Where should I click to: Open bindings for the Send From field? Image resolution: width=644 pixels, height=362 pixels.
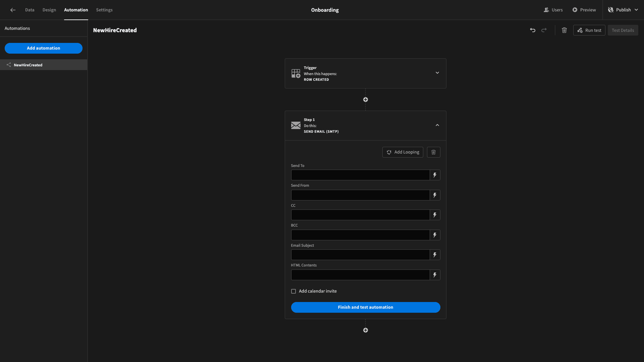435,195
